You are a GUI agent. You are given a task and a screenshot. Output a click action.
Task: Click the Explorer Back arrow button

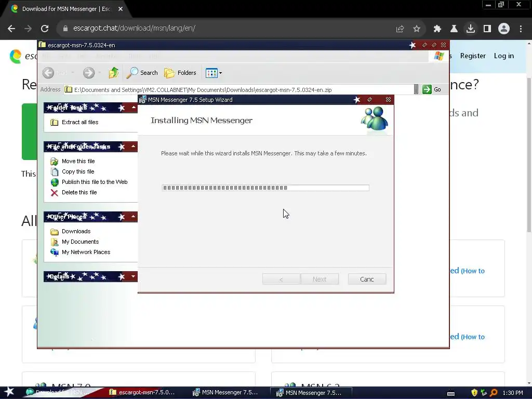point(48,73)
